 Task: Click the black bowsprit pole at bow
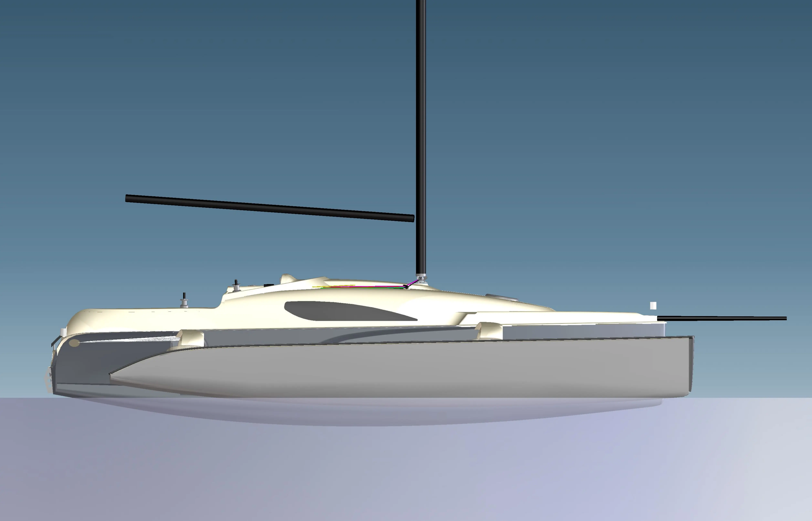click(x=721, y=318)
